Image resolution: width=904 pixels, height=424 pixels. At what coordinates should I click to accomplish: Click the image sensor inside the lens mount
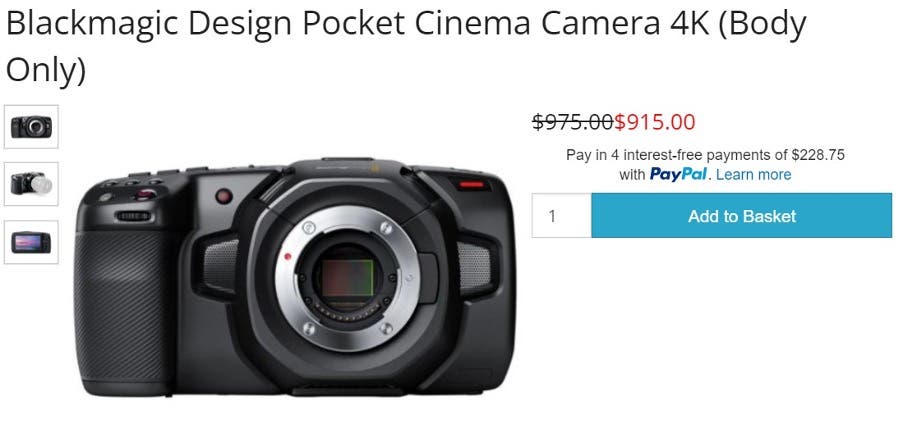click(347, 277)
